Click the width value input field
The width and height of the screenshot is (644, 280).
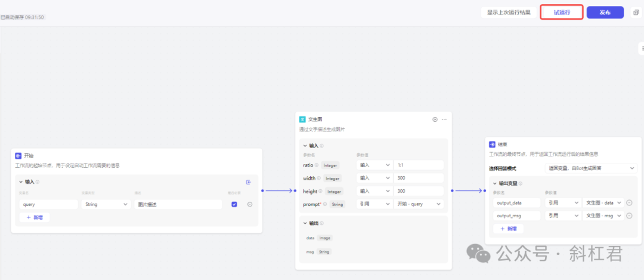[419, 178]
